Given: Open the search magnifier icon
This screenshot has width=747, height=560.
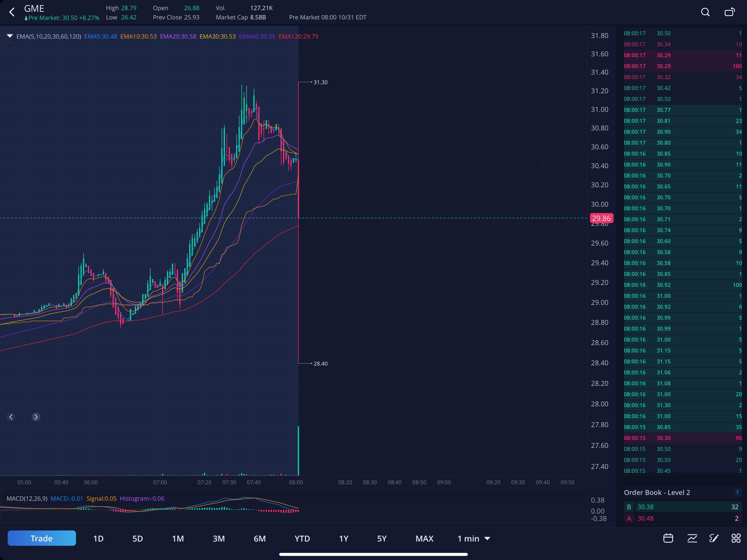Looking at the screenshot, I should (705, 13).
